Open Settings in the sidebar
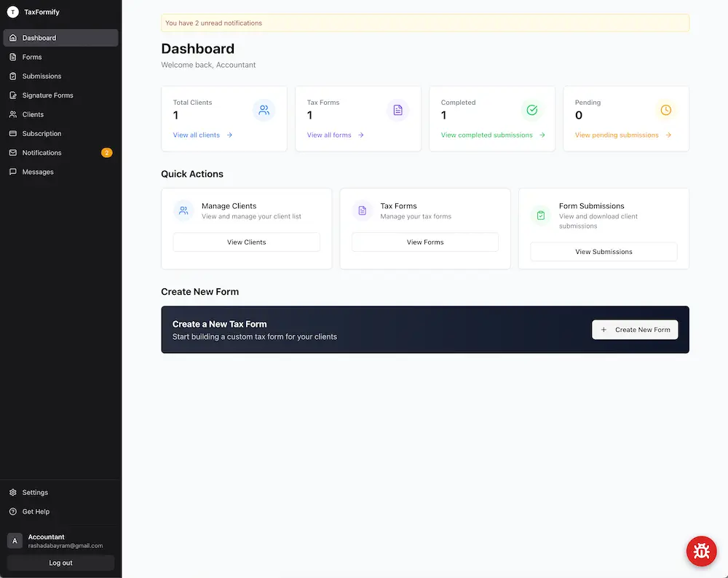 pyautogui.click(x=61, y=492)
